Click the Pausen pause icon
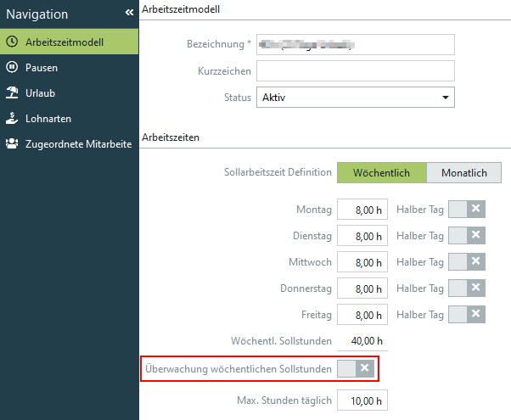The width and height of the screenshot is (511, 420). tap(12, 67)
